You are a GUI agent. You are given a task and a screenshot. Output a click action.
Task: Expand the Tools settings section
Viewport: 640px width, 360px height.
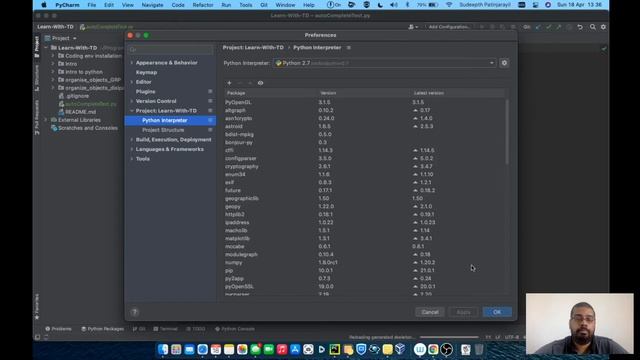coord(142,159)
